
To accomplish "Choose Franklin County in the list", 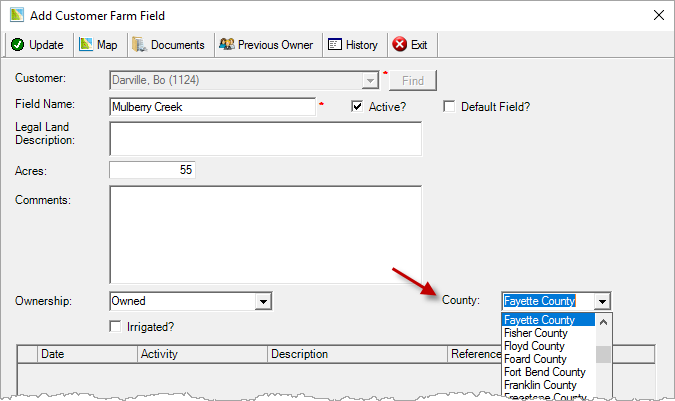I will click(x=549, y=385).
